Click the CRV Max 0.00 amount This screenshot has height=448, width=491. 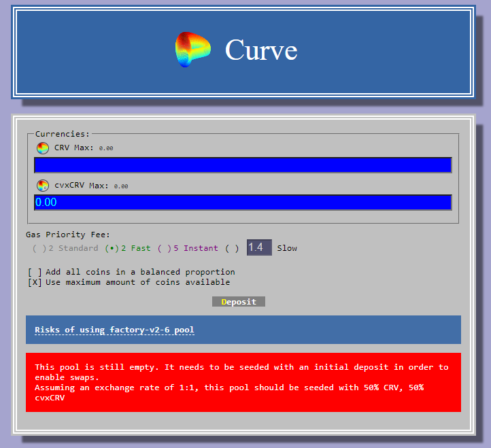coord(106,148)
